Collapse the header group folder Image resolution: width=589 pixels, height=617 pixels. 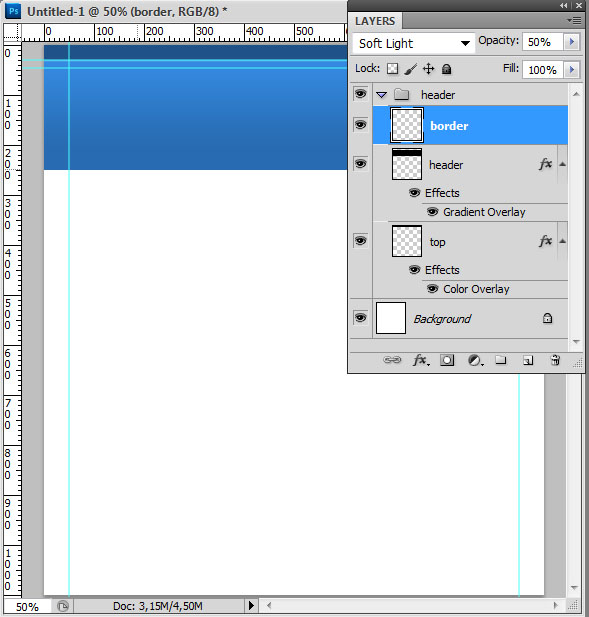(x=382, y=95)
